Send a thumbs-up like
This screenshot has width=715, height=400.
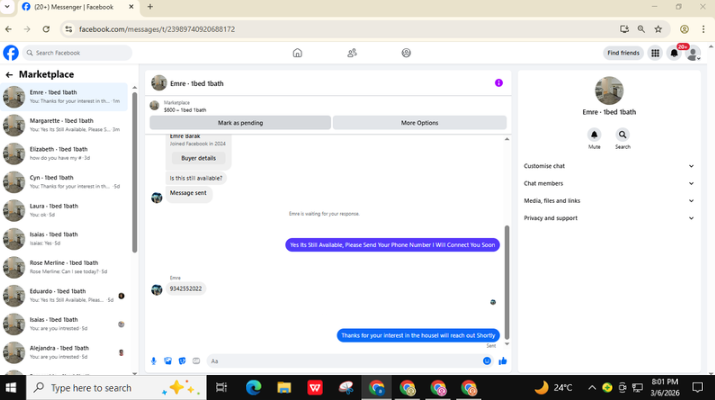click(503, 361)
